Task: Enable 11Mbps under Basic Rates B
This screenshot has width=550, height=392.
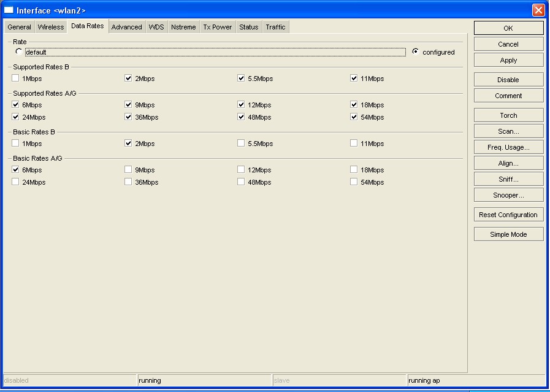Action: (354, 143)
